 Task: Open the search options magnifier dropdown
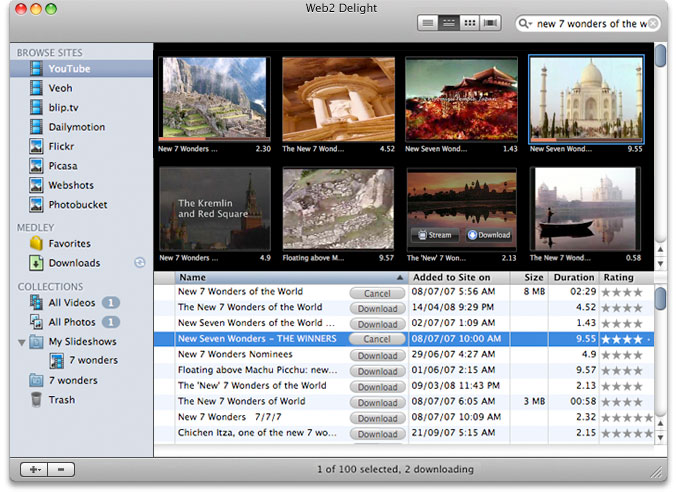coord(525,24)
